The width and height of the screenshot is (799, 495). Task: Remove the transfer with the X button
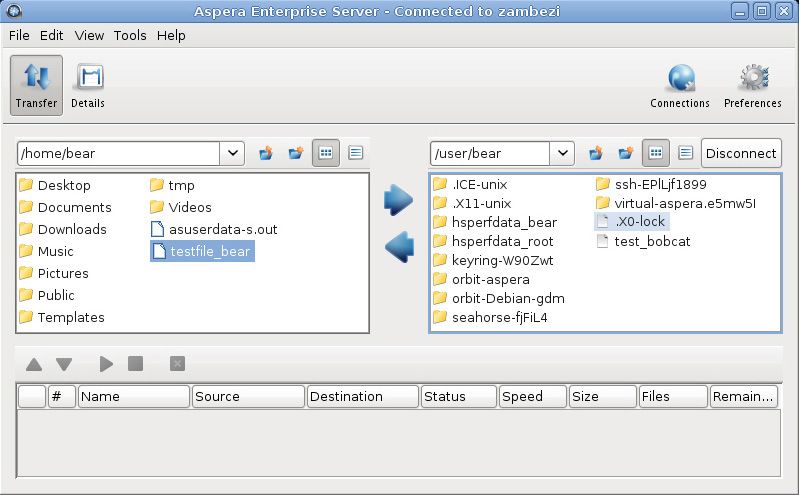click(x=177, y=363)
